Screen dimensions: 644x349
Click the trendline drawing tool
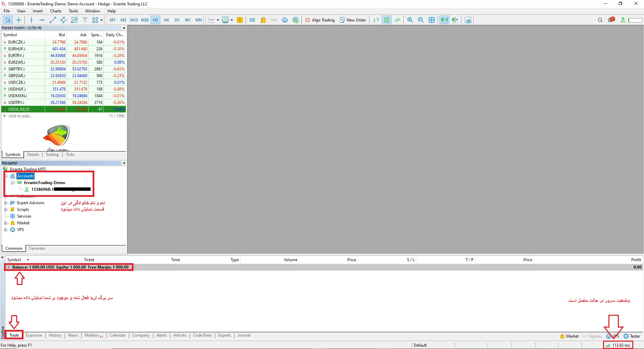pyautogui.click(x=53, y=20)
